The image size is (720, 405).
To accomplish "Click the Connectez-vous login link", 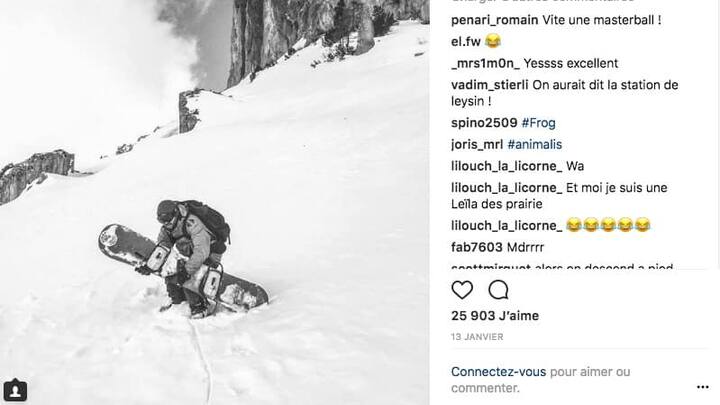I will point(498,371).
